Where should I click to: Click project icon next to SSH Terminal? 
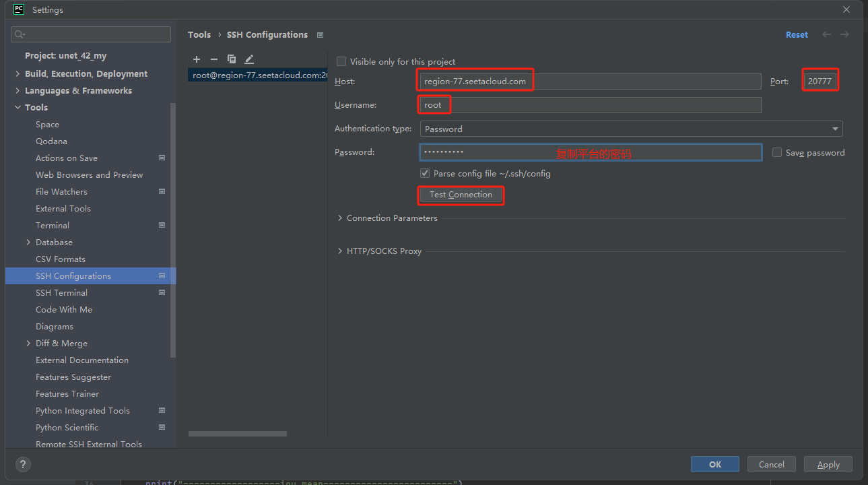point(162,292)
